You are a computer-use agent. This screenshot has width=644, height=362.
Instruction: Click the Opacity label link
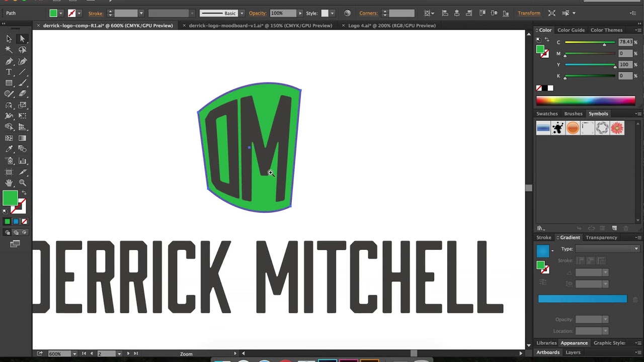258,13
